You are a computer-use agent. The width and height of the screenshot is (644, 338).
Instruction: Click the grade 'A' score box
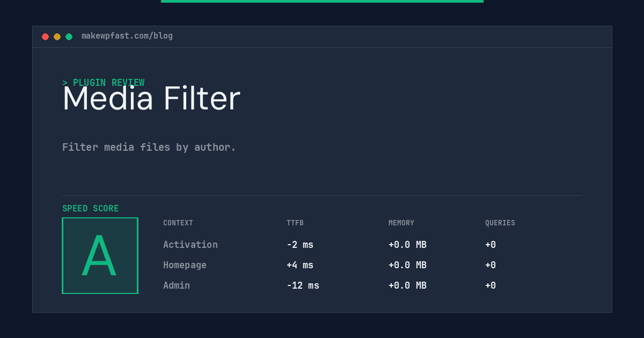click(100, 255)
